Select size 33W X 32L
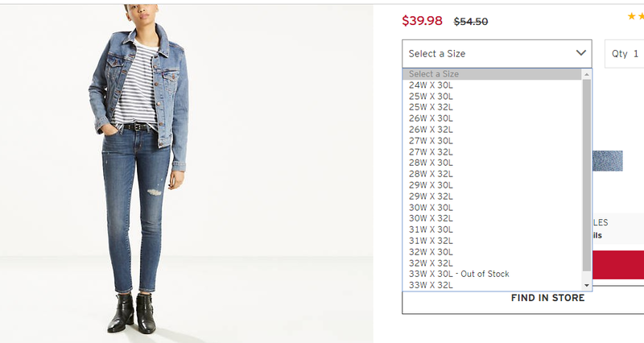 (x=431, y=284)
